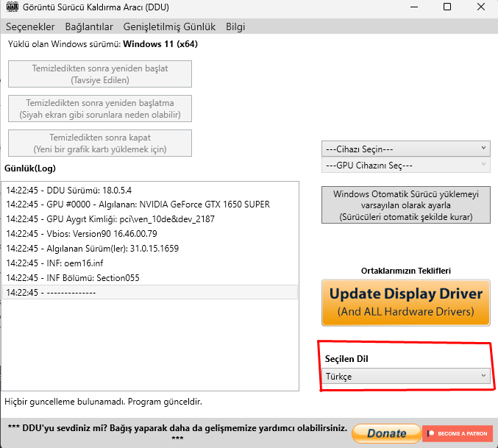This screenshot has width=498, height=448.
Task: Open the Türkçe language dropdown
Action: coord(406,376)
